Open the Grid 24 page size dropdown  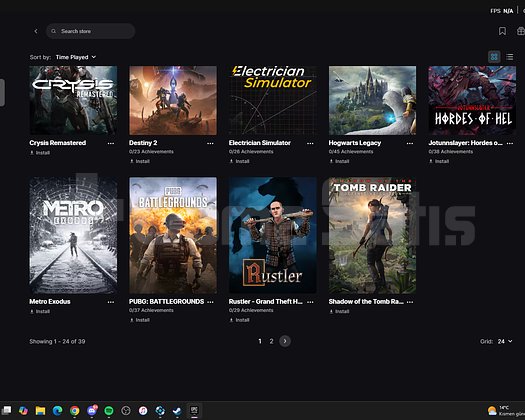click(x=505, y=341)
